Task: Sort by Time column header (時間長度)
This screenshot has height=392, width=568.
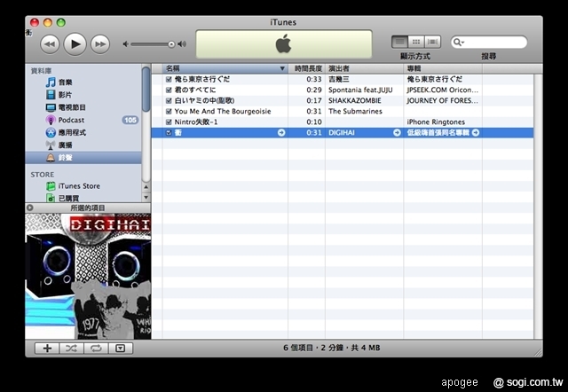Action: pyautogui.click(x=306, y=68)
